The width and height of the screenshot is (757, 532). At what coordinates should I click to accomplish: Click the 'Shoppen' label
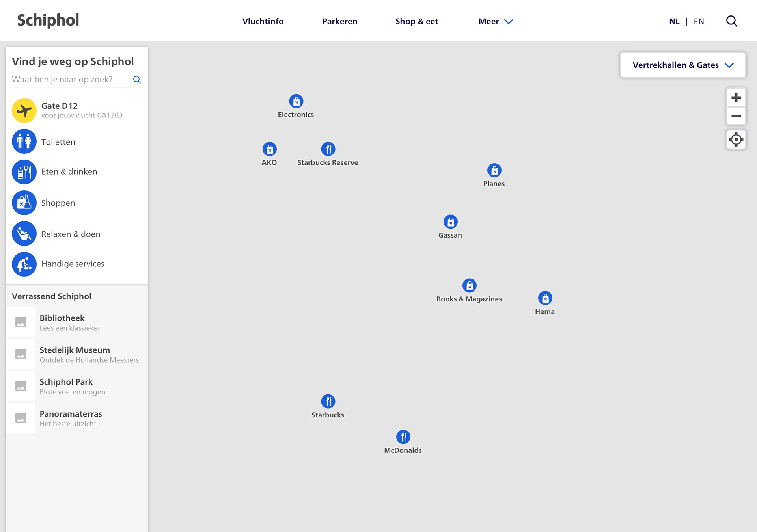click(x=58, y=203)
